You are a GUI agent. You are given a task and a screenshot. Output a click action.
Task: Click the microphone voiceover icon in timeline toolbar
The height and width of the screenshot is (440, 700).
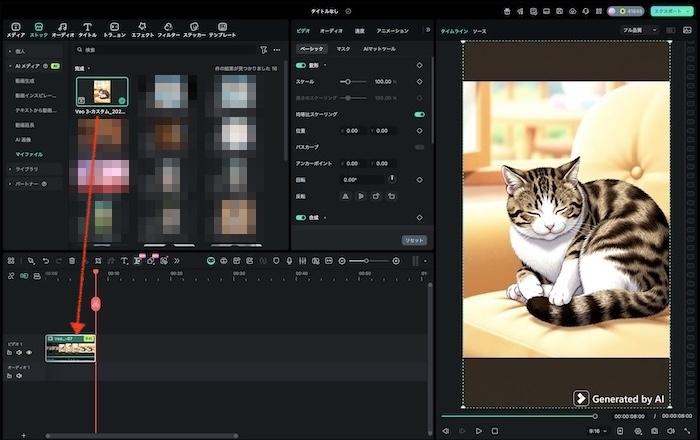(x=289, y=261)
